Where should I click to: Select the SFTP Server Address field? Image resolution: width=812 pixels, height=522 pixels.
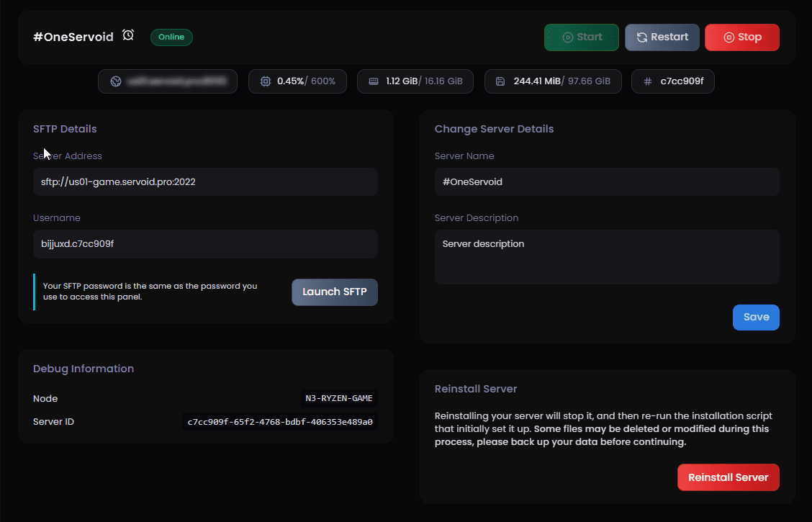point(205,182)
